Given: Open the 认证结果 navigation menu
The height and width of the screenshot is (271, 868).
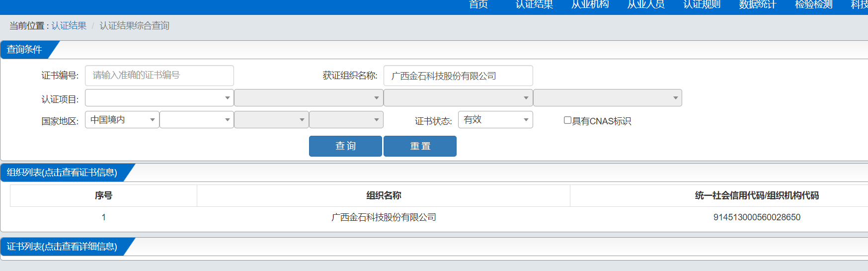Looking at the screenshot, I should [534, 4].
